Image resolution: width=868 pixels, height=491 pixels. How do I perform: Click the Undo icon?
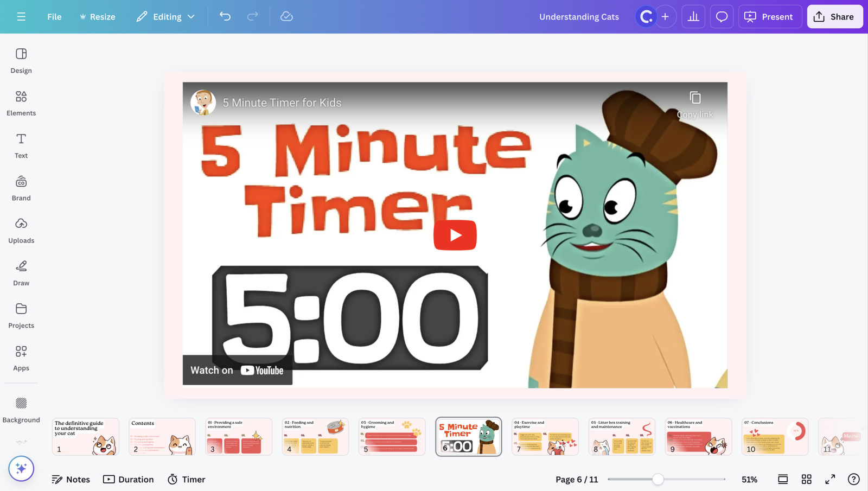click(x=225, y=16)
